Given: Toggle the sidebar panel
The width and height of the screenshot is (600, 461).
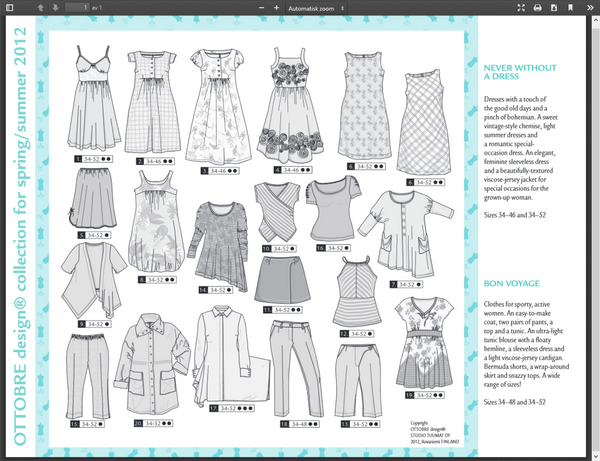Looking at the screenshot, I should click(10, 8).
